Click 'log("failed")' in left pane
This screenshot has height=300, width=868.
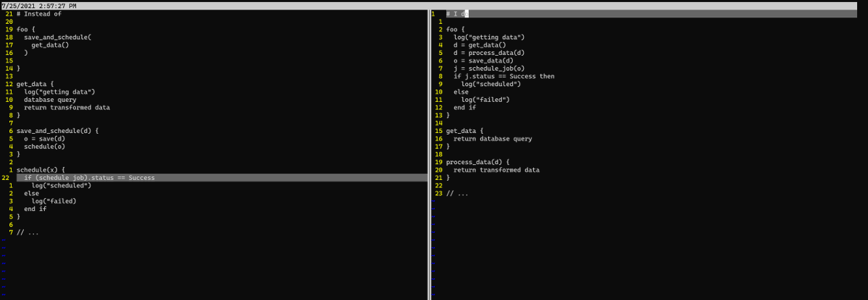pos(54,201)
